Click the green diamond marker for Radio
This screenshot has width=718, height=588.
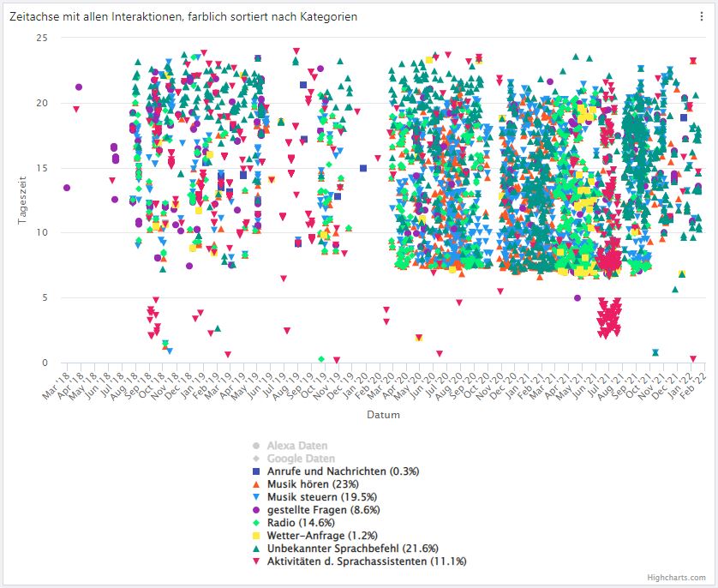click(256, 523)
